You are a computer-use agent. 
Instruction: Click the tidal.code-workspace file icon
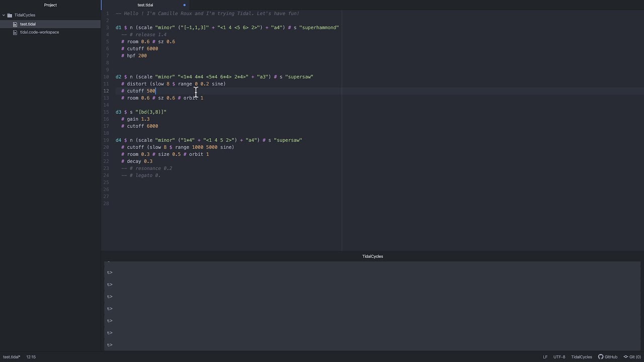tap(16, 32)
